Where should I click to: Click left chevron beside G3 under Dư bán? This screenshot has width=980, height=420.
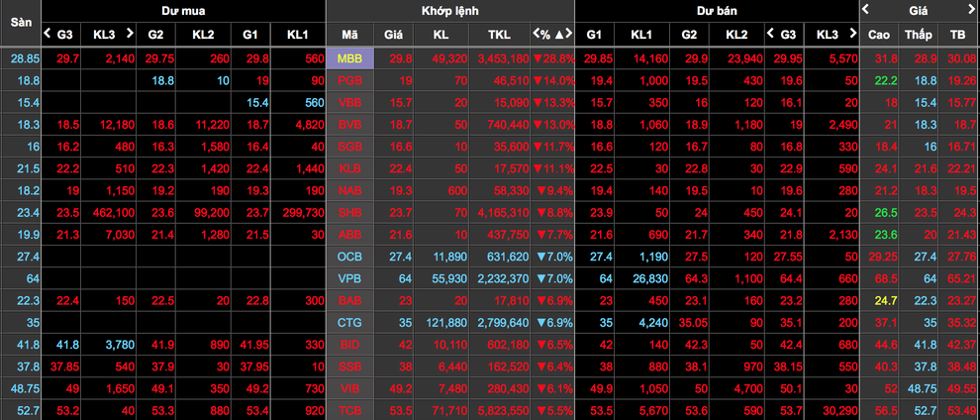point(770,33)
